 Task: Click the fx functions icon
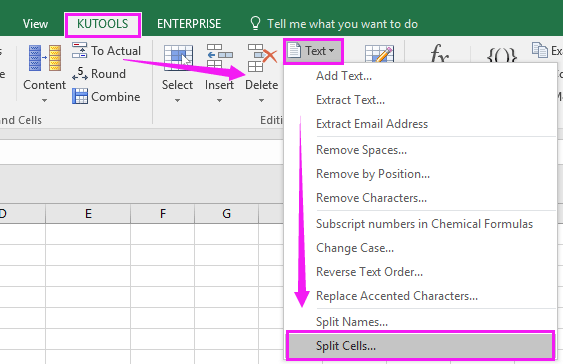pos(439,53)
